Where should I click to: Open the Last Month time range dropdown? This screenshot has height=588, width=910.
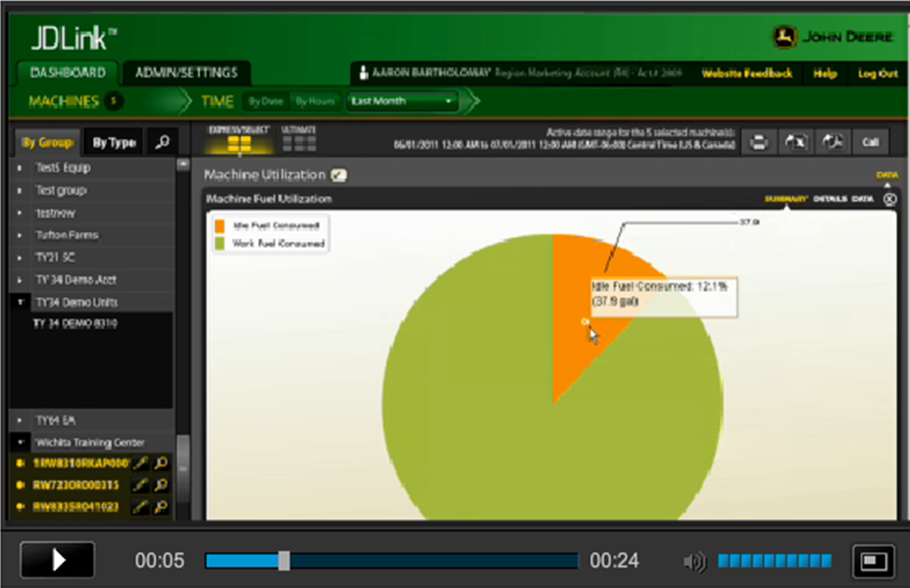click(402, 102)
